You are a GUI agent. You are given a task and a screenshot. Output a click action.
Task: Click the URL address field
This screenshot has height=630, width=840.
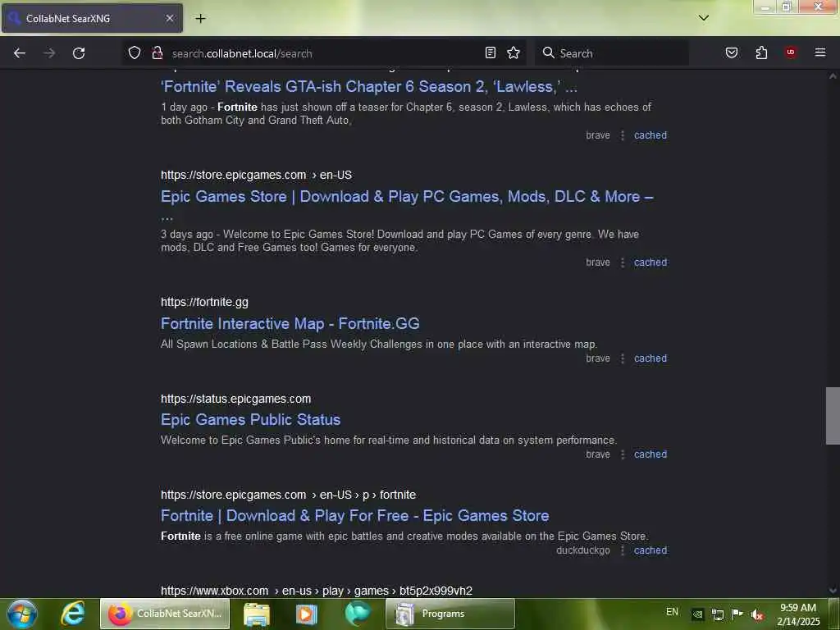(323, 53)
